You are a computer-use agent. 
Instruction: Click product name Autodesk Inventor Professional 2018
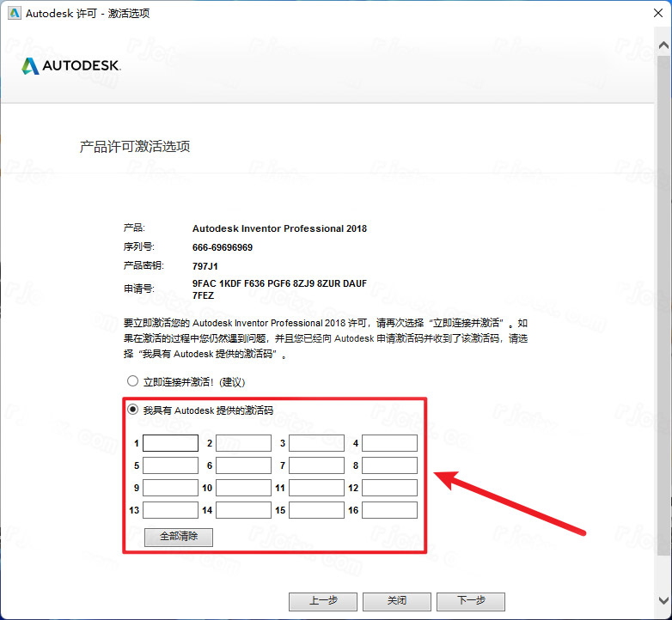point(279,228)
